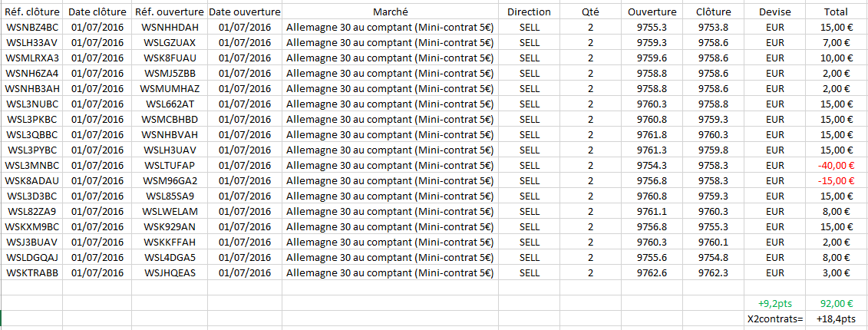Click the opening reference WSLGZUAX cell
This screenshot has height=330, width=868.
point(169,43)
